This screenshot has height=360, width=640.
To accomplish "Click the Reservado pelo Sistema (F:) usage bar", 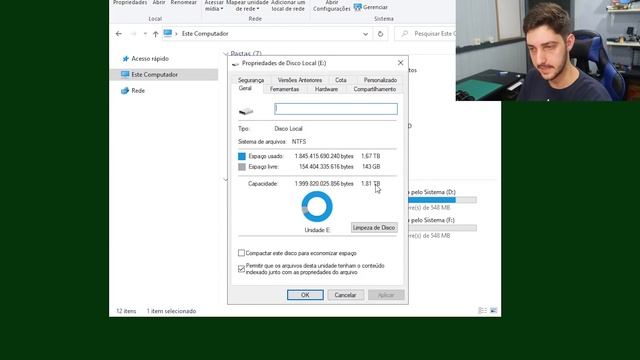I will (x=442, y=228).
